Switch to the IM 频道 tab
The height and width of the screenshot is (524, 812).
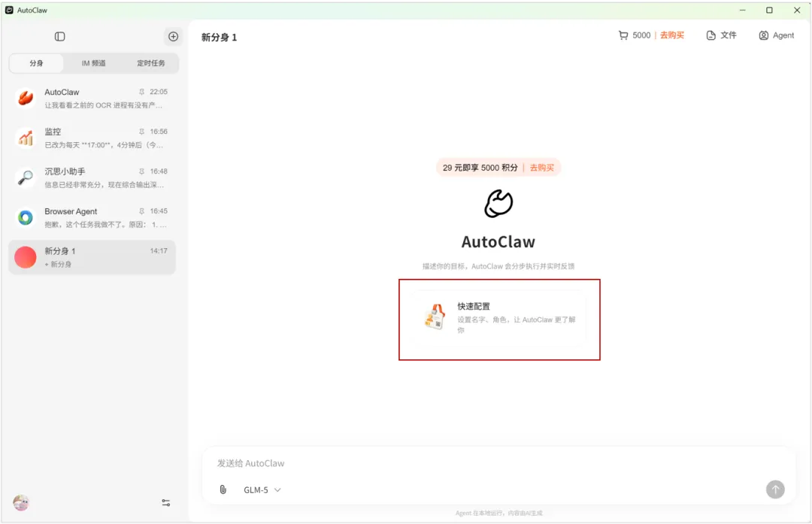click(x=93, y=63)
